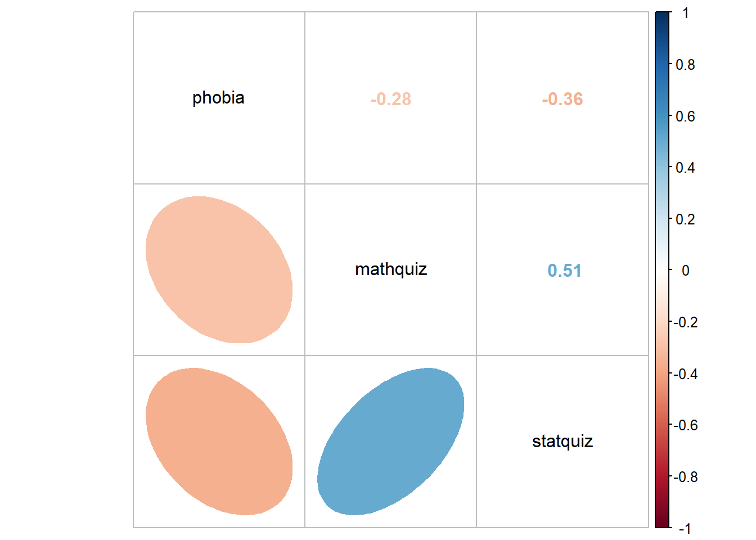Select the mathquiz variable label
This screenshot has height=540, width=756.
coord(391,269)
